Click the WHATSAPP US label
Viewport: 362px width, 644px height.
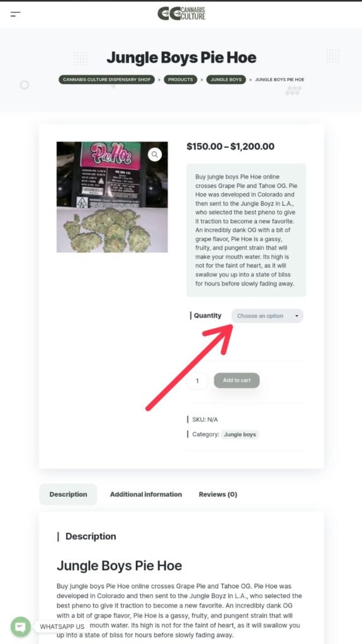pyautogui.click(x=62, y=627)
